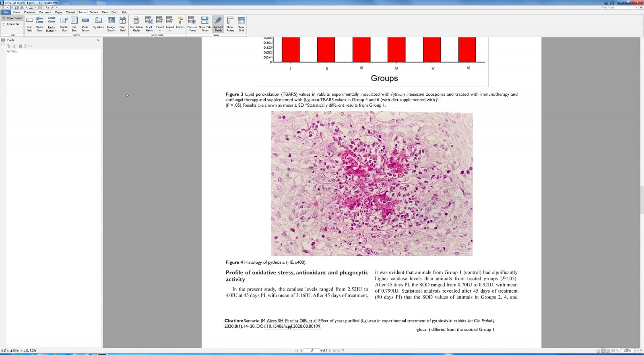Click the page number input box
644x355 pixels.
(312, 351)
